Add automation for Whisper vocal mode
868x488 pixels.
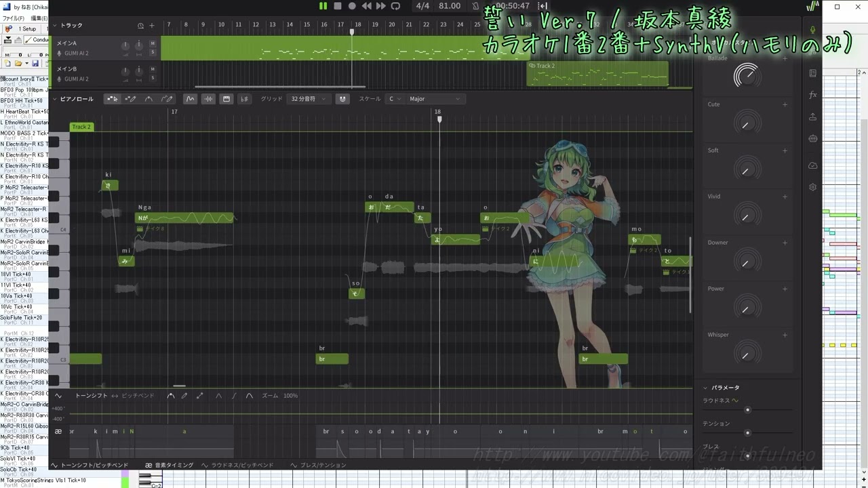pos(785,335)
